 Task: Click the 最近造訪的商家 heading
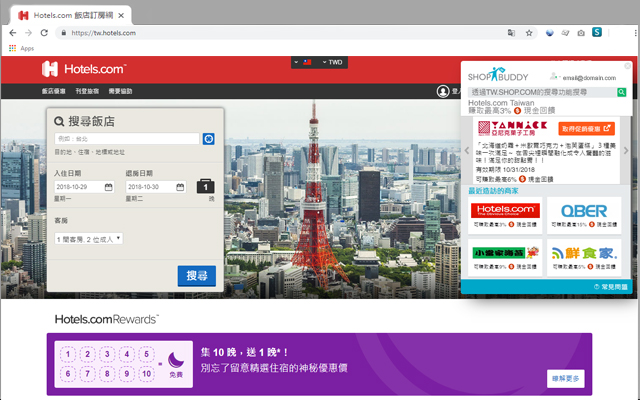coord(493,191)
